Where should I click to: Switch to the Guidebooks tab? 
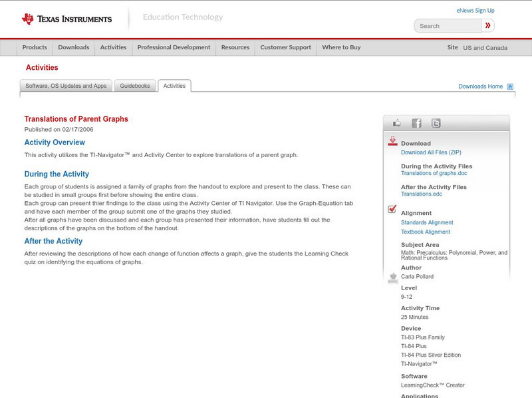point(135,86)
